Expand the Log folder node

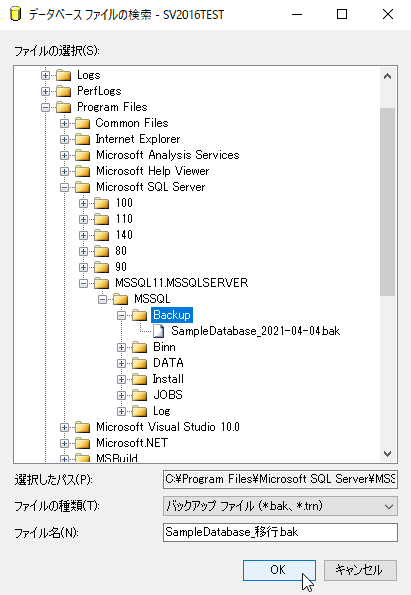coord(121,411)
